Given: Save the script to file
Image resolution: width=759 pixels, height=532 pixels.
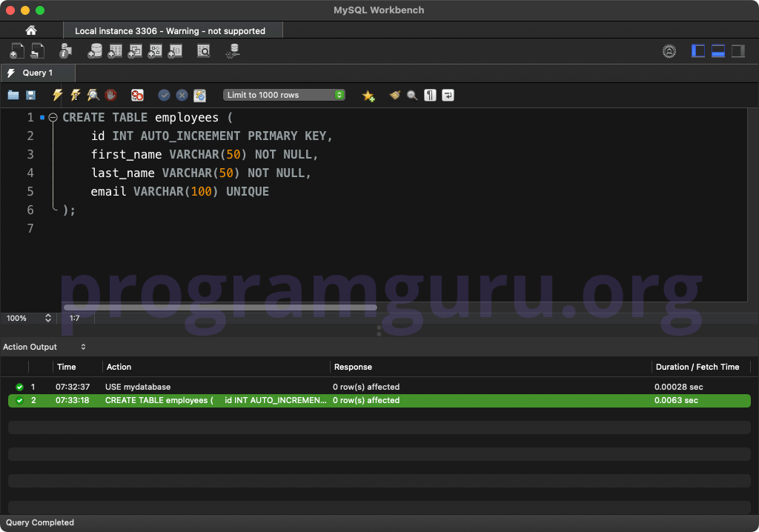Looking at the screenshot, I should [30, 95].
